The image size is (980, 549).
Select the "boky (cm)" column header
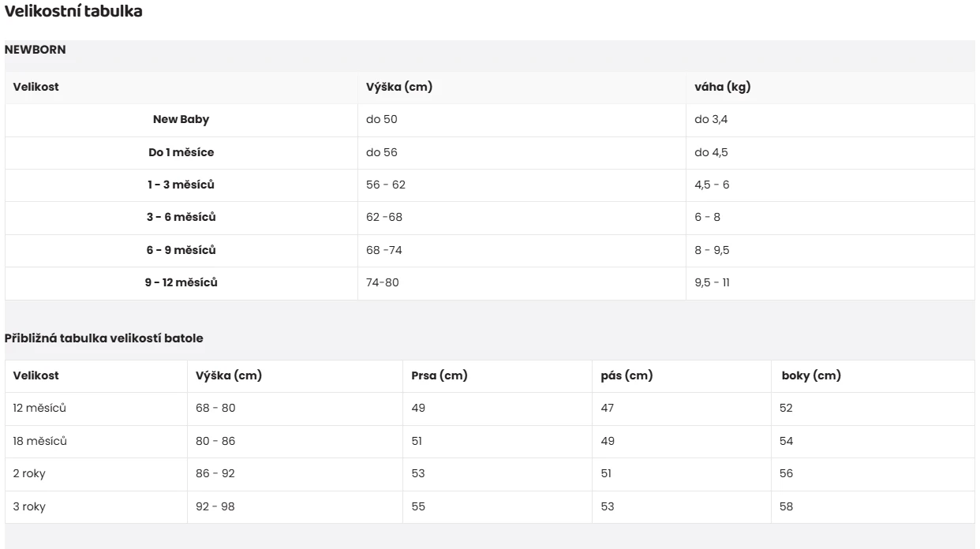click(x=811, y=375)
